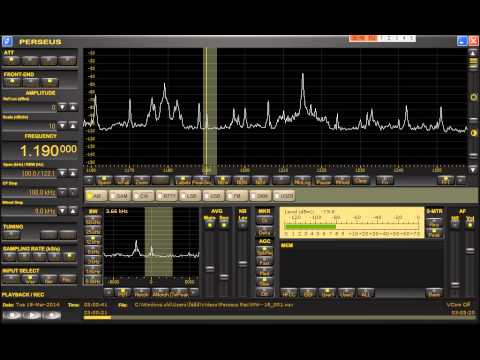Select the AM demodulation mode

(96, 196)
